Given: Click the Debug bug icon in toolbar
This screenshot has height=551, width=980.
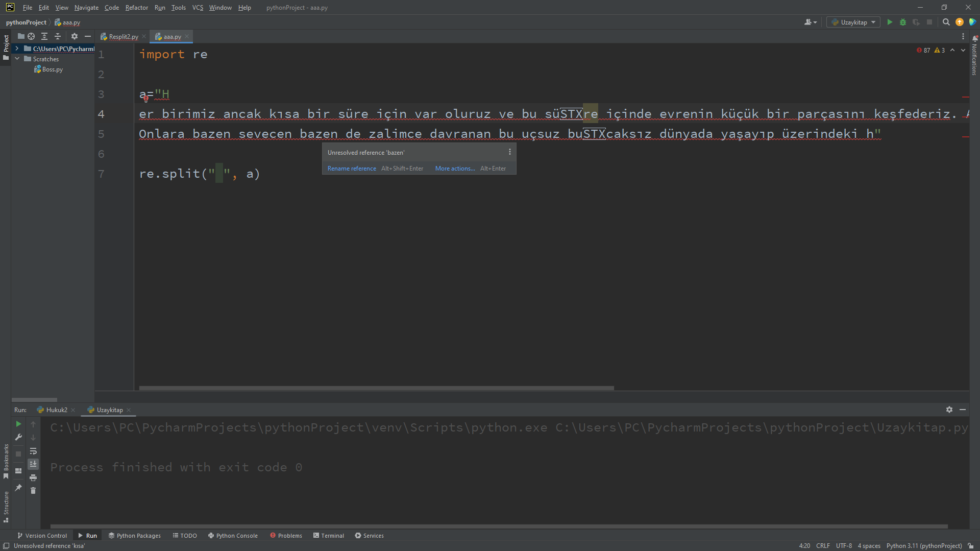Looking at the screenshot, I should (903, 22).
